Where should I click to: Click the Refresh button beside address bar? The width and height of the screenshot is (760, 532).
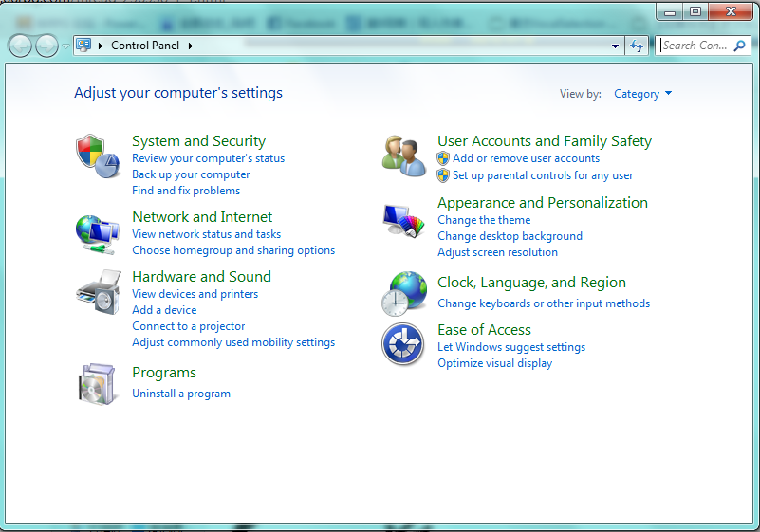pyautogui.click(x=637, y=46)
